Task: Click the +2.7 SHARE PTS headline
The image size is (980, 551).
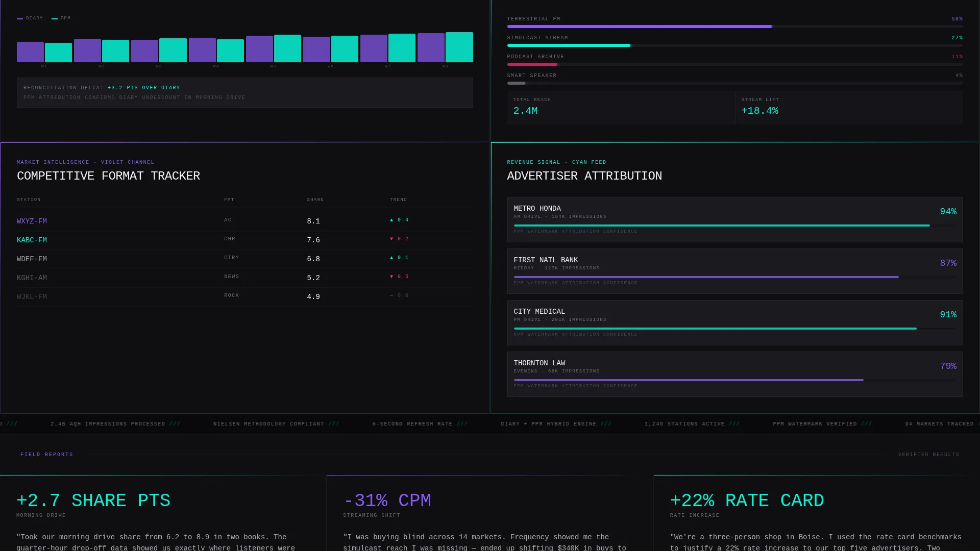Action: [x=93, y=501]
